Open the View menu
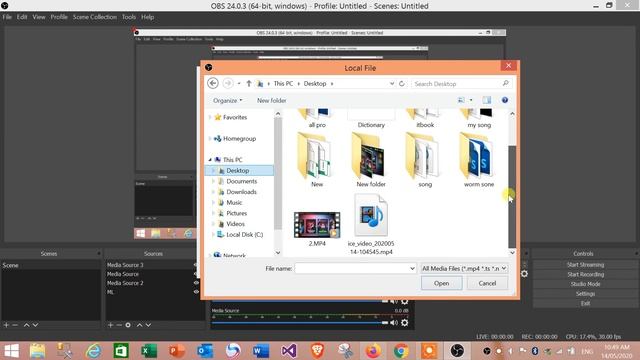Screen dimensions: 640x360 pos(39,17)
